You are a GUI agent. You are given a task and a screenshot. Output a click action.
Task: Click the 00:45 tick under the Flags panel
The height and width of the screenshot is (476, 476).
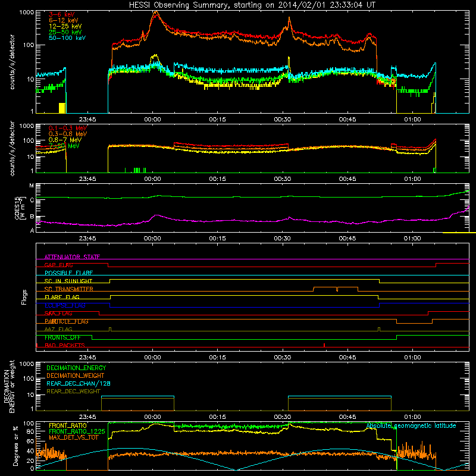point(347,358)
